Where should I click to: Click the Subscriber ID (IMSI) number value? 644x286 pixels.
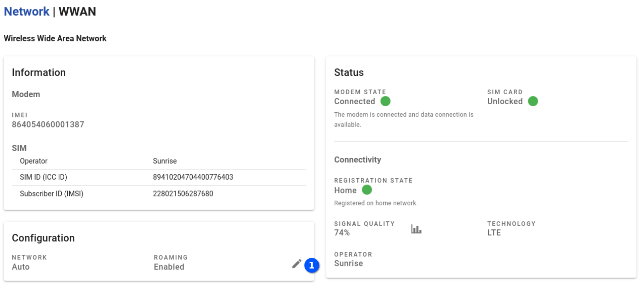click(183, 194)
